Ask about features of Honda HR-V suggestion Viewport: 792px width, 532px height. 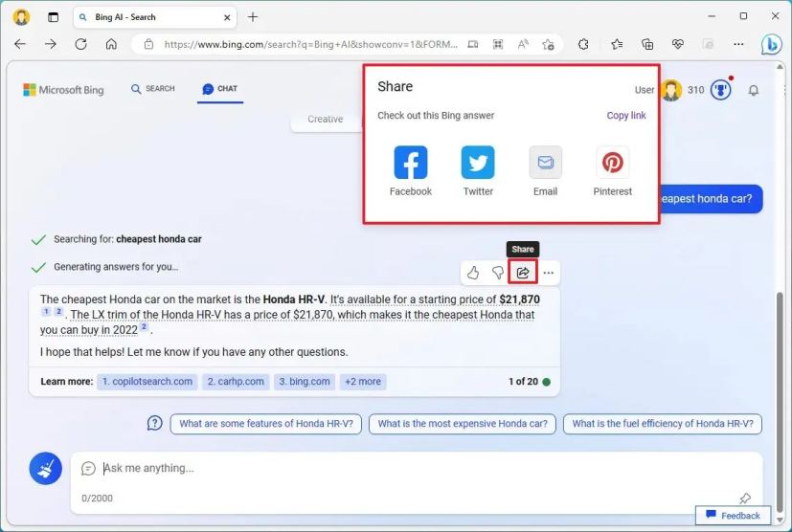point(266,424)
